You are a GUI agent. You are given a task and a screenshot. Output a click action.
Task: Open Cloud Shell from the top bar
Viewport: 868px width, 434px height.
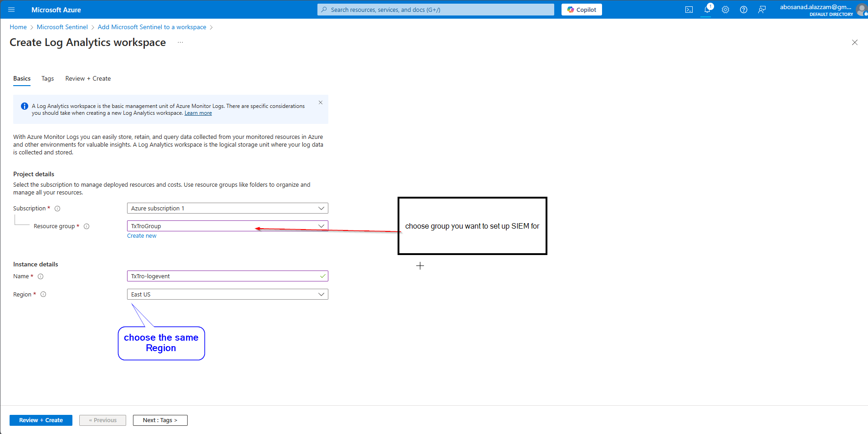pos(689,10)
